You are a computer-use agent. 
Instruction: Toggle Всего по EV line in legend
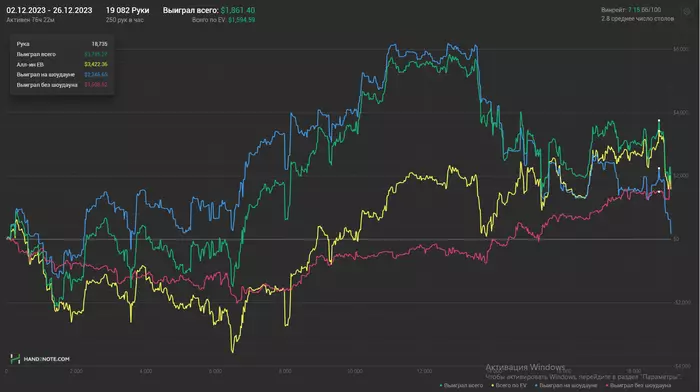(x=511, y=385)
